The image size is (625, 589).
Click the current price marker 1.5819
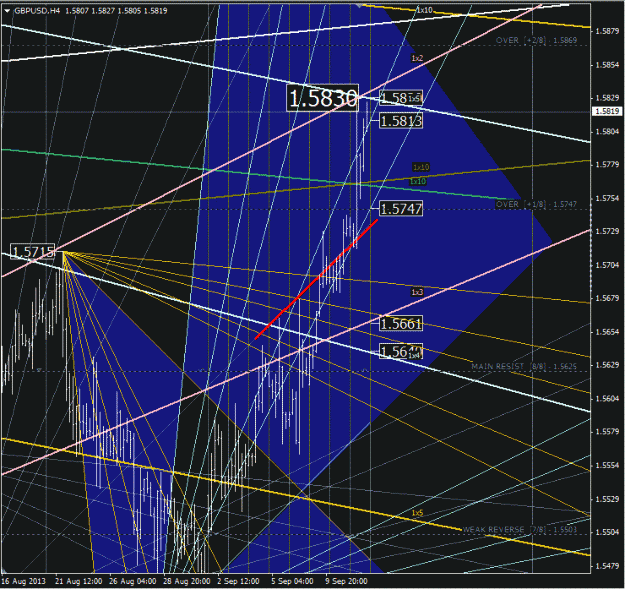click(x=607, y=111)
